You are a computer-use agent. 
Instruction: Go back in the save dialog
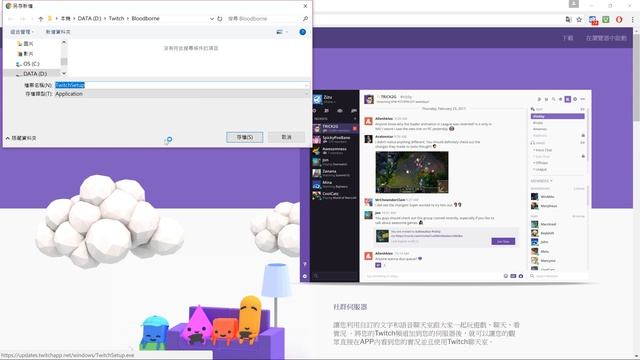point(11,19)
